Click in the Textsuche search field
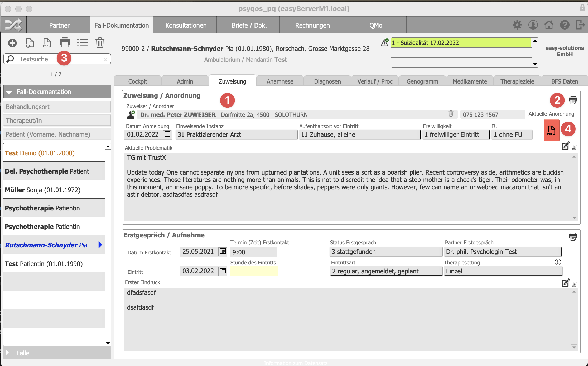 point(57,59)
